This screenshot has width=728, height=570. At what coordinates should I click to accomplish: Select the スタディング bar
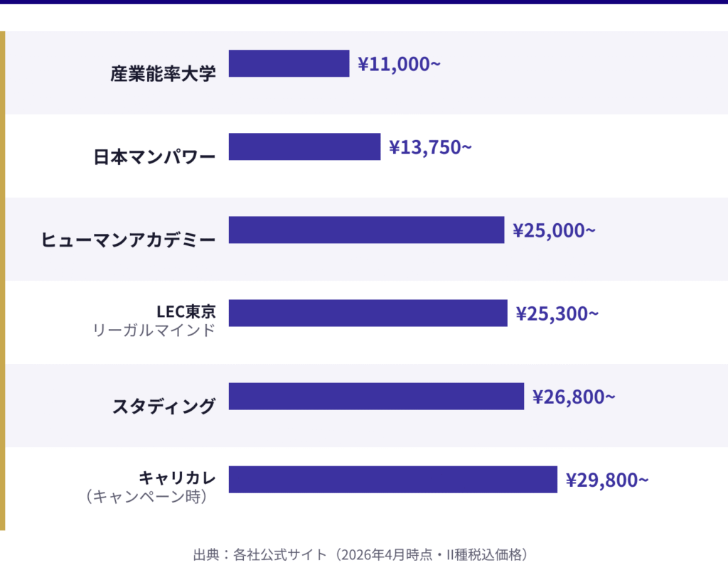[x=376, y=396]
